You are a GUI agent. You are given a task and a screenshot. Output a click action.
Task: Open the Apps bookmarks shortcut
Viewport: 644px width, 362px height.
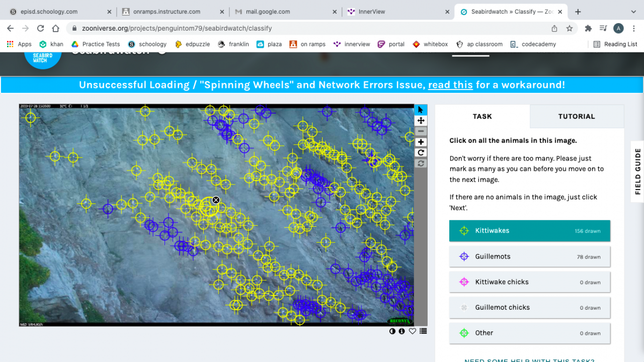19,44
